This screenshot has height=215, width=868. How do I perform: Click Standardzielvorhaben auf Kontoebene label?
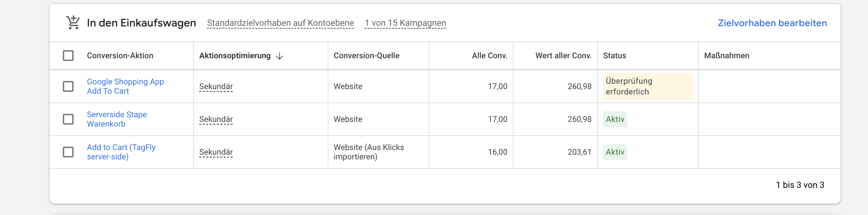[x=280, y=23]
